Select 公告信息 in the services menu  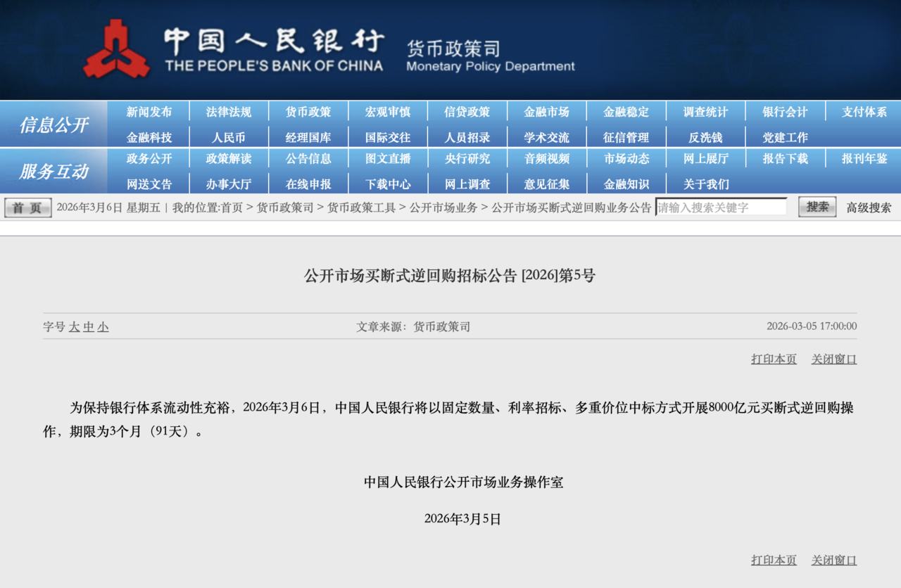(x=308, y=159)
